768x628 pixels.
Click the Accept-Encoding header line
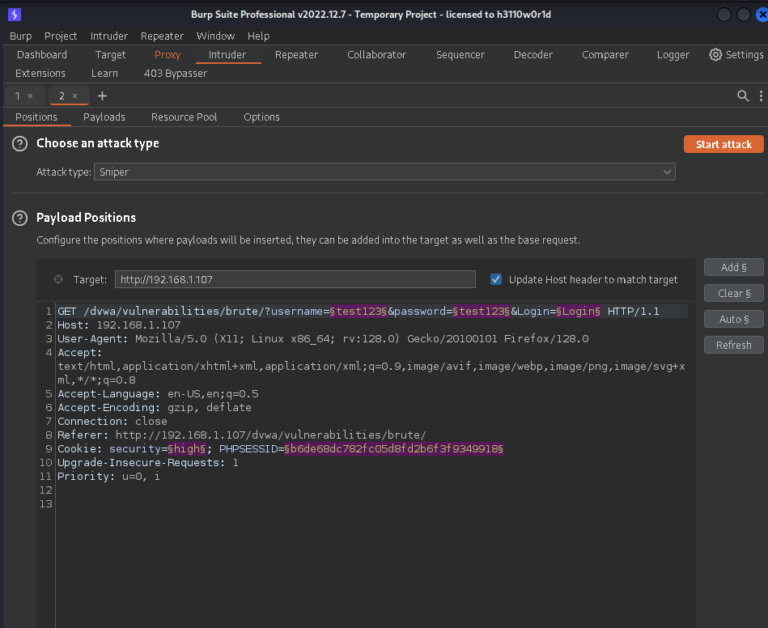click(x=154, y=408)
